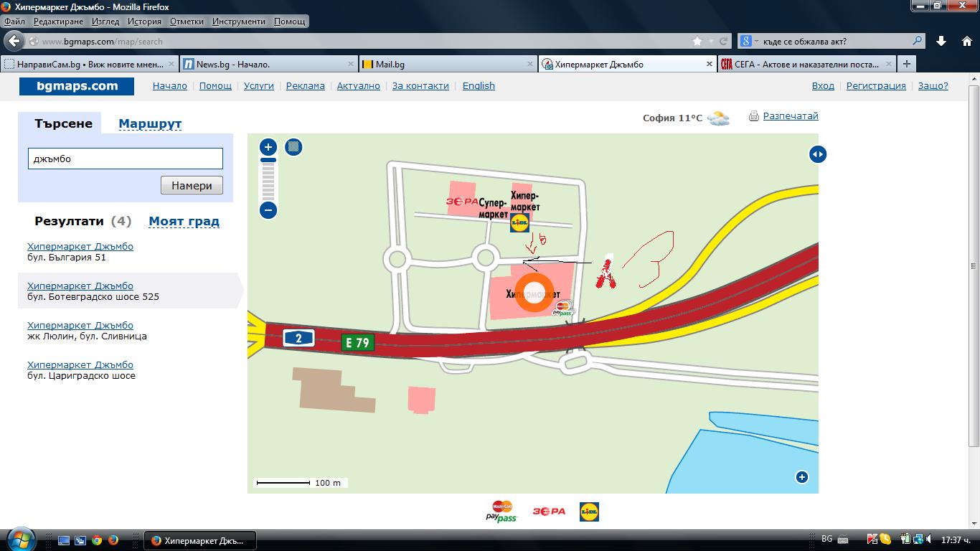980x551 pixels.
Task: Switch to Mail.bg tab
Action: [x=448, y=64]
